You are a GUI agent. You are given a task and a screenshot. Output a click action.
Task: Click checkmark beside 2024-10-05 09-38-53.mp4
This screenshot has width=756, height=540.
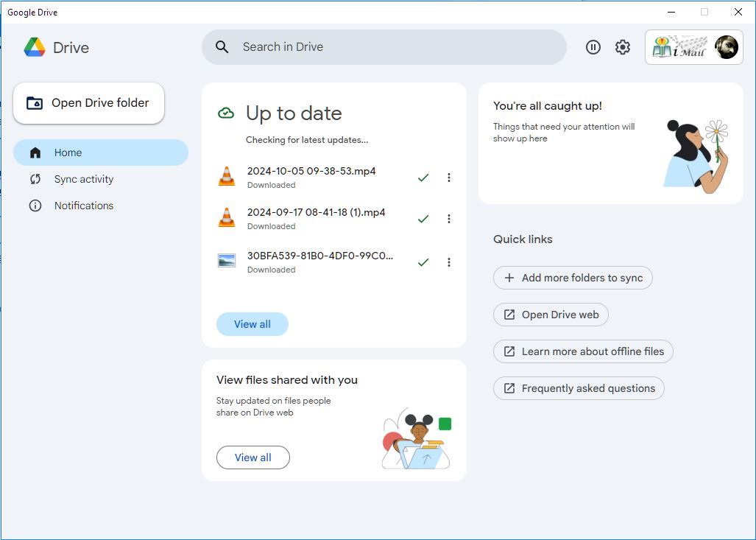[x=423, y=178]
